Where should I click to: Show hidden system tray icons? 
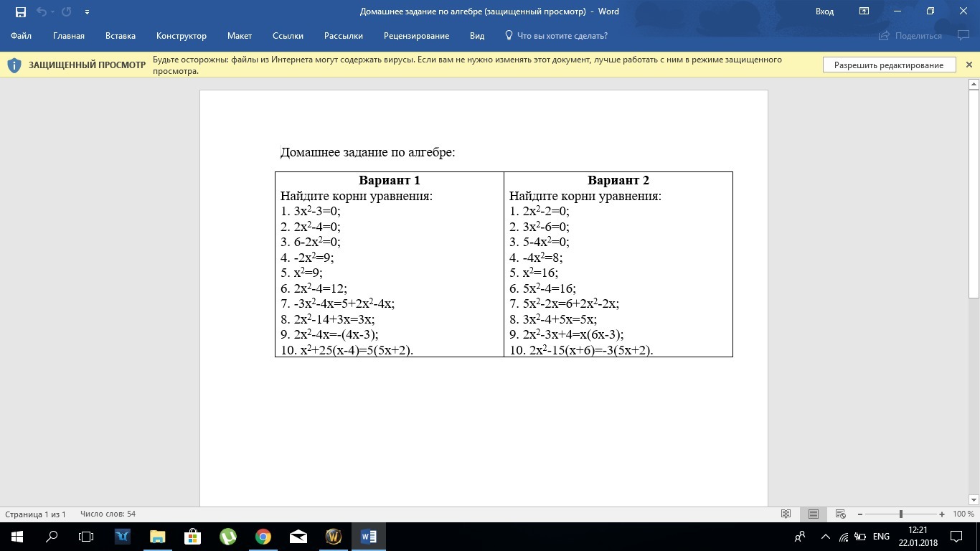(825, 537)
